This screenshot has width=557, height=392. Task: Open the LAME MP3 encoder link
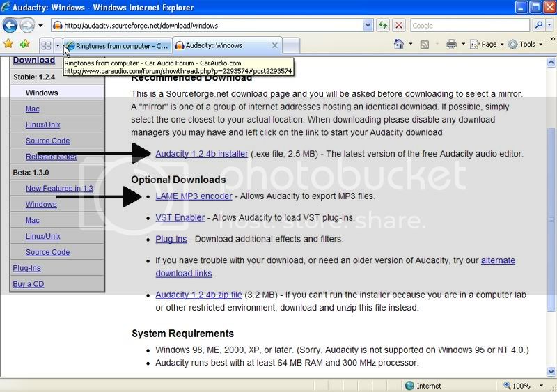[x=194, y=196]
